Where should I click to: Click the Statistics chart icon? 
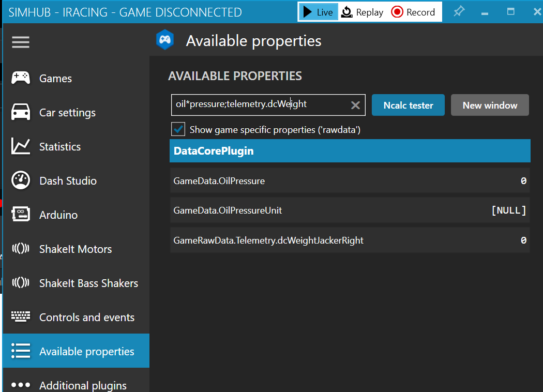pyautogui.click(x=21, y=146)
